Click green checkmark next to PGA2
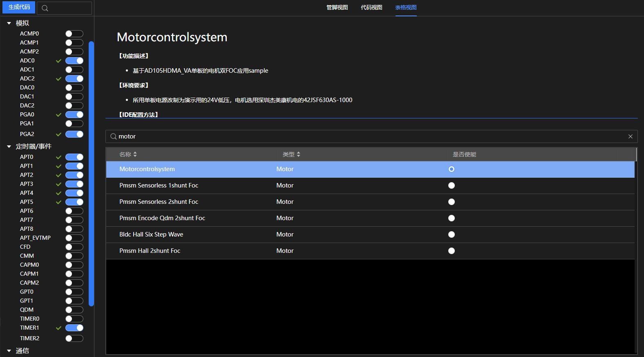 (x=58, y=134)
